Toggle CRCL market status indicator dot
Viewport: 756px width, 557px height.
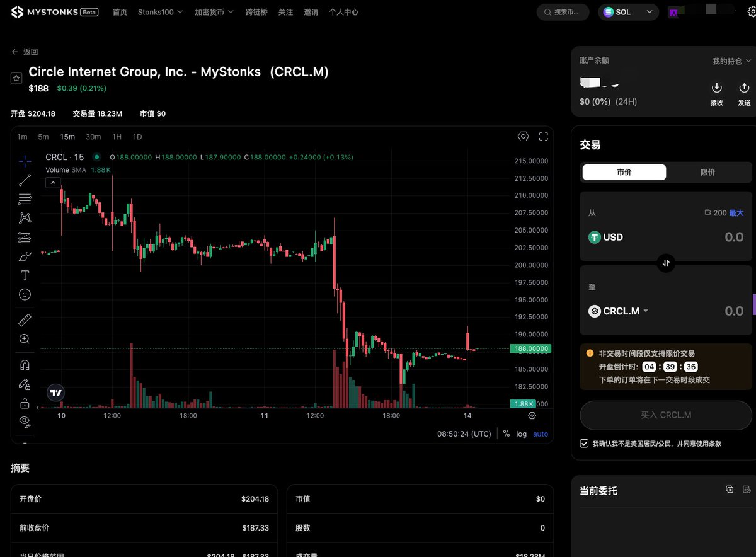96,157
